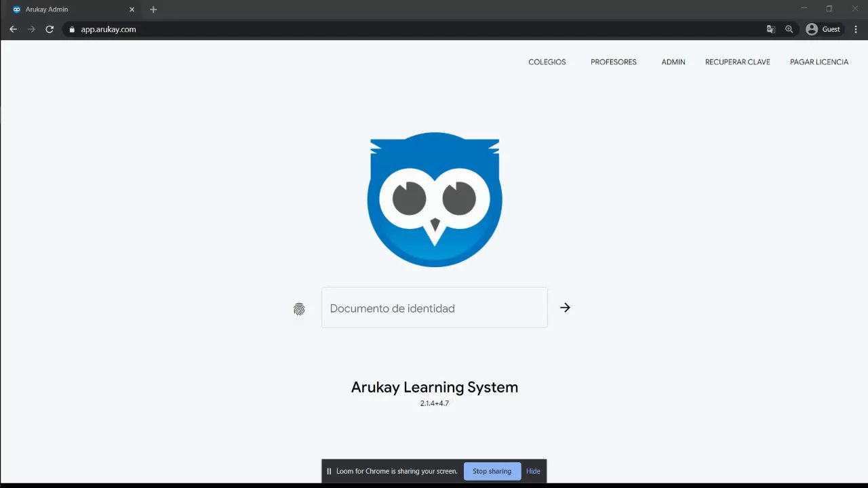
Task: Open a new browser tab
Action: click(153, 9)
